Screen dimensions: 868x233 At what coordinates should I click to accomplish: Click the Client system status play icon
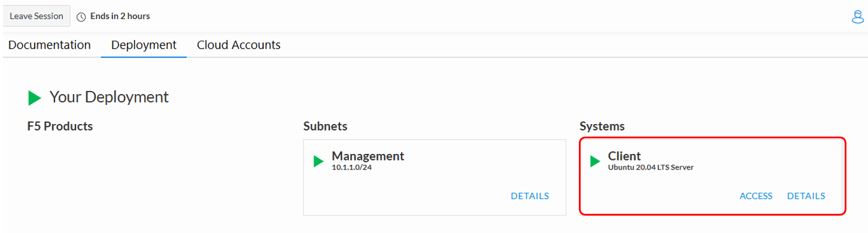(595, 161)
